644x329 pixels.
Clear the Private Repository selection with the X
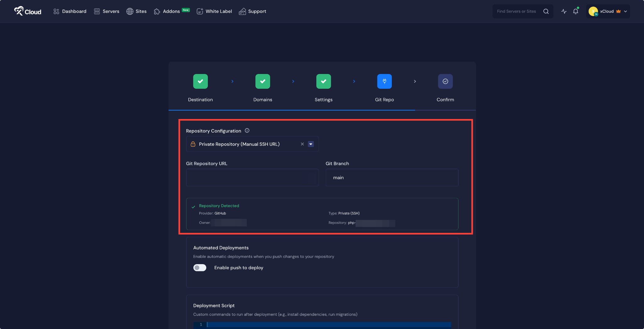tap(302, 144)
